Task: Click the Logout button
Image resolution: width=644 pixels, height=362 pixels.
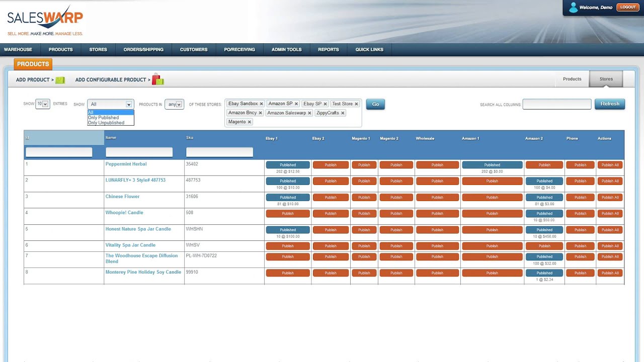Action: point(628,7)
